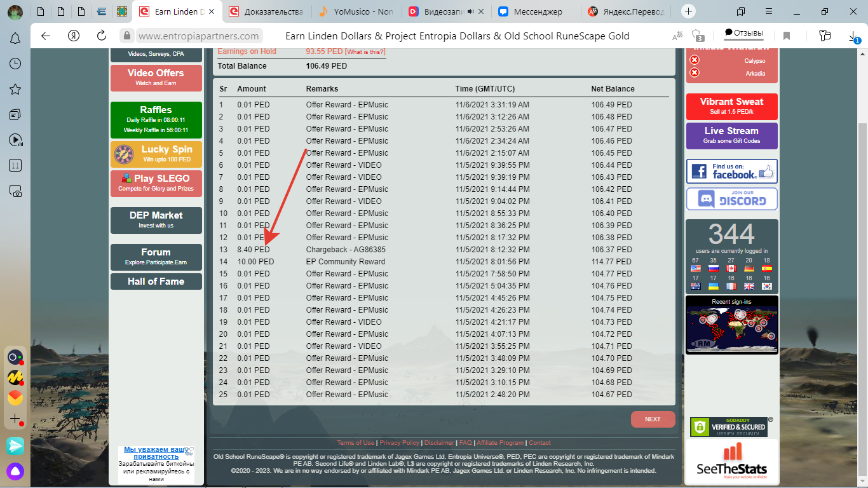Open Contact footer link
This screenshot has width=868, height=488.
(540, 443)
